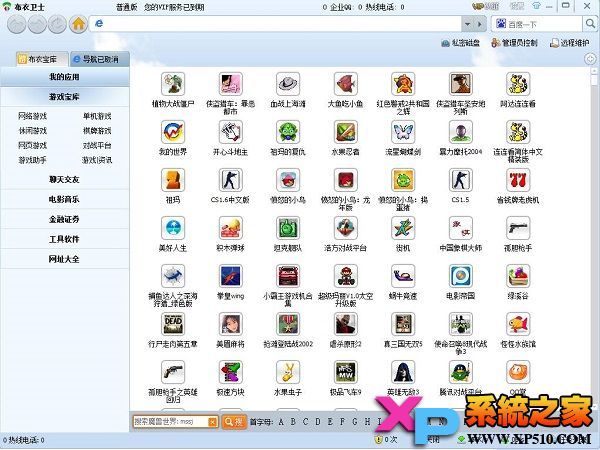Open the 中国象棋大师 chess icon
Viewport: 600px width, 450px height.
point(460,228)
